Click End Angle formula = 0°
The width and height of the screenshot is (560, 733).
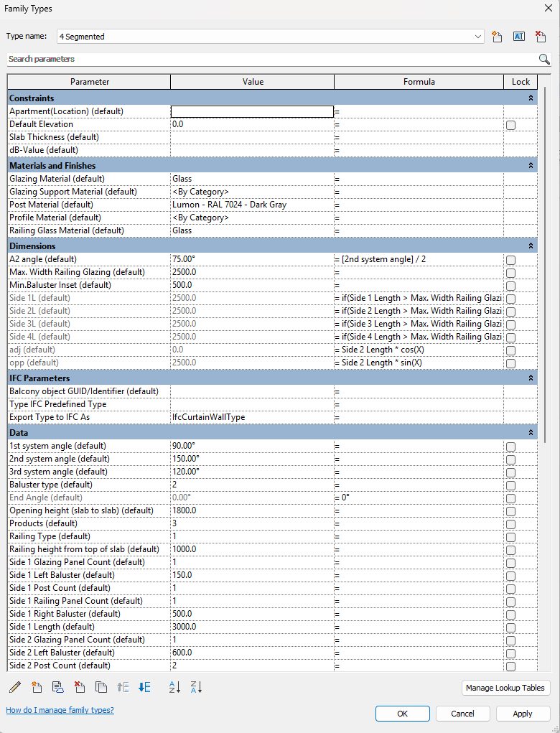419,498
